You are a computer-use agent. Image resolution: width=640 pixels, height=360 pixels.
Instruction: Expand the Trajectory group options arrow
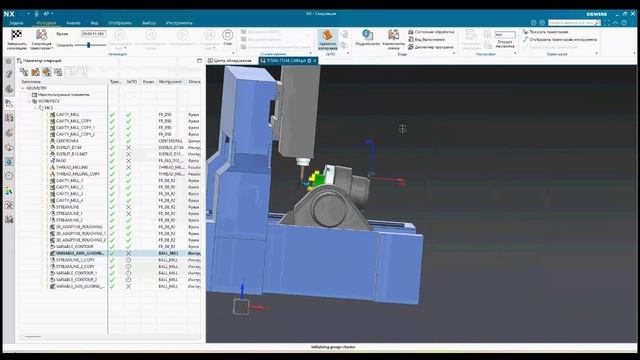(x=597, y=53)
